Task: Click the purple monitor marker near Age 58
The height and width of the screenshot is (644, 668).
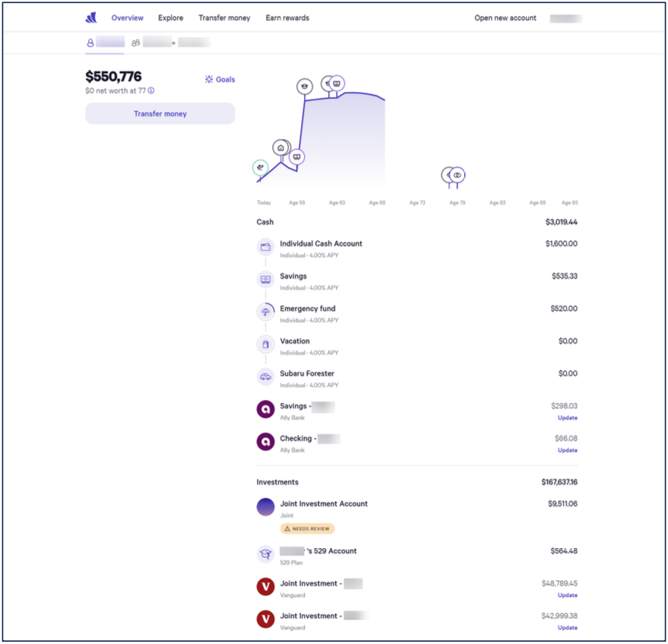Action: point(297,157)
